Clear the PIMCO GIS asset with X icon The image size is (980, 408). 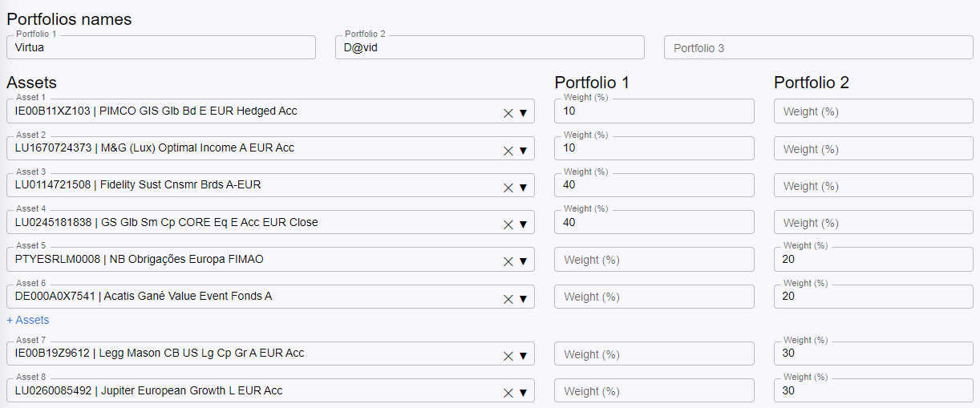pos(508,113)
